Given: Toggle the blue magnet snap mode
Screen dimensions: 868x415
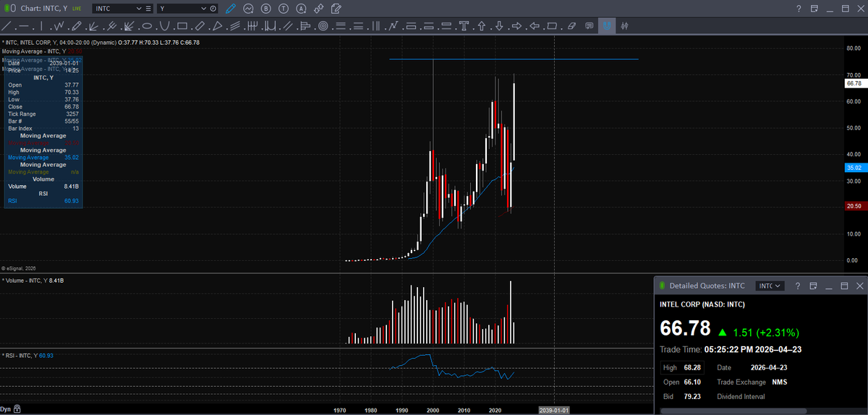Looking at the screenshot, I should [607, 26].
